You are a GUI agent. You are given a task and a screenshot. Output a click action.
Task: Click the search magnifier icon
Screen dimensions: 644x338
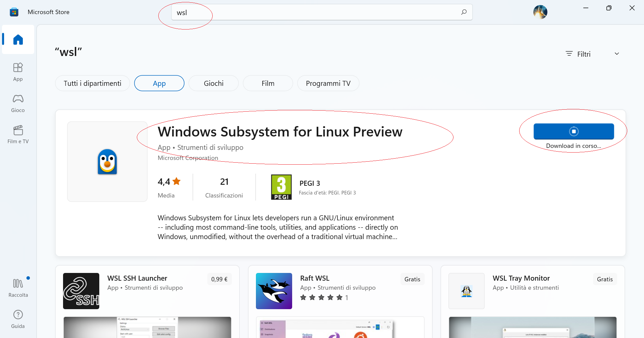click(464, 12)
